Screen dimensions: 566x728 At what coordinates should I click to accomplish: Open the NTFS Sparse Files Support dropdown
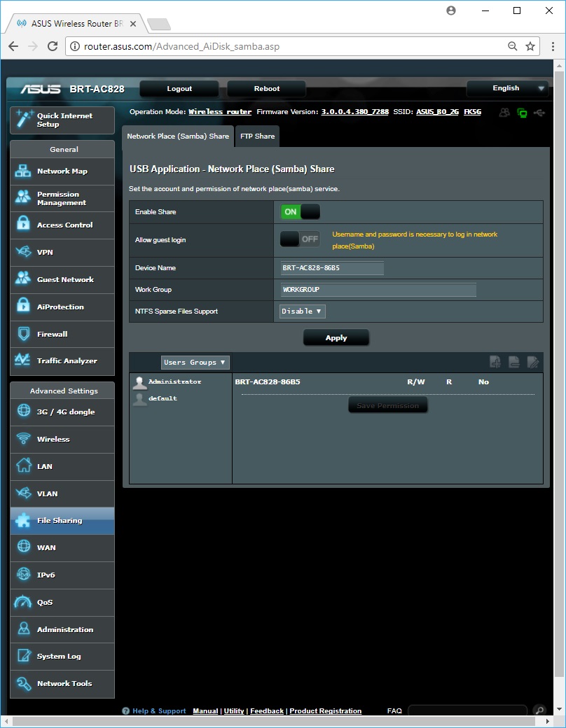(x=303, y=311)
